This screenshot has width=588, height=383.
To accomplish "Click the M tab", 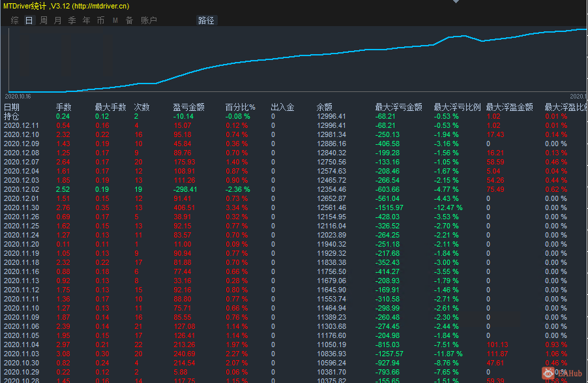I will pyautogui.click(x=115, y=20).
